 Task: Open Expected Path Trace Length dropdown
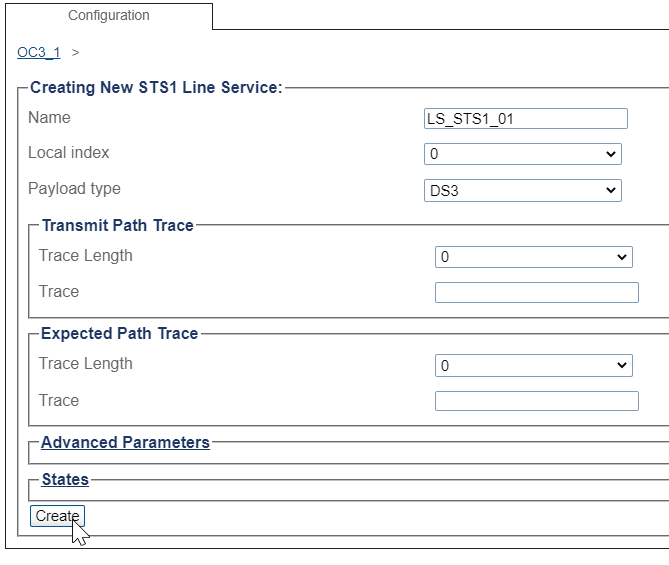coord(534,366)
